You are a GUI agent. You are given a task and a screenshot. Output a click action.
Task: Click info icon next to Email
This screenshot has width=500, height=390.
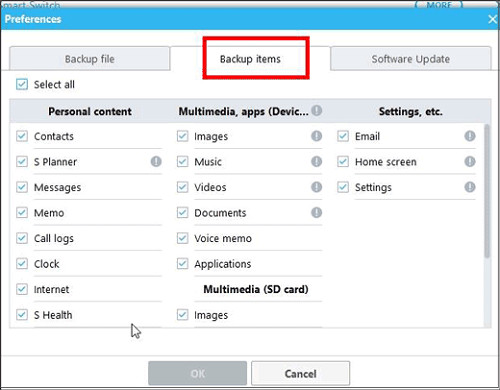pyautogui.click(x=470, y=136)
